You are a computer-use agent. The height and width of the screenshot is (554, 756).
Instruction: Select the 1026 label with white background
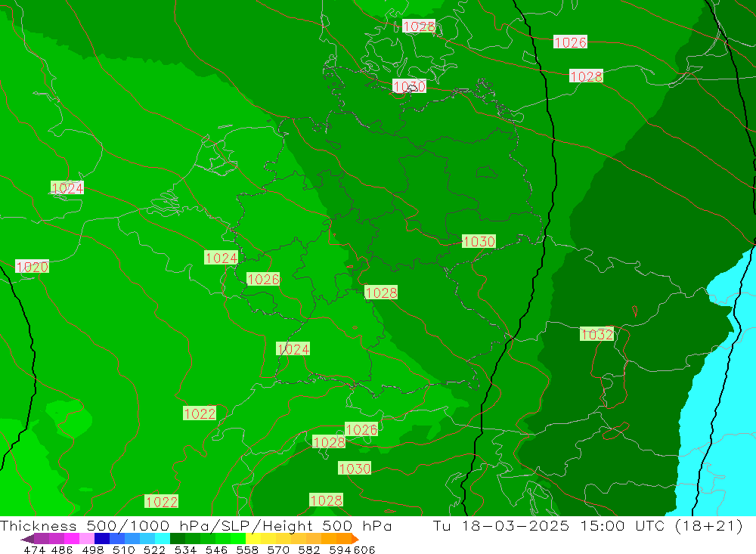570,42
